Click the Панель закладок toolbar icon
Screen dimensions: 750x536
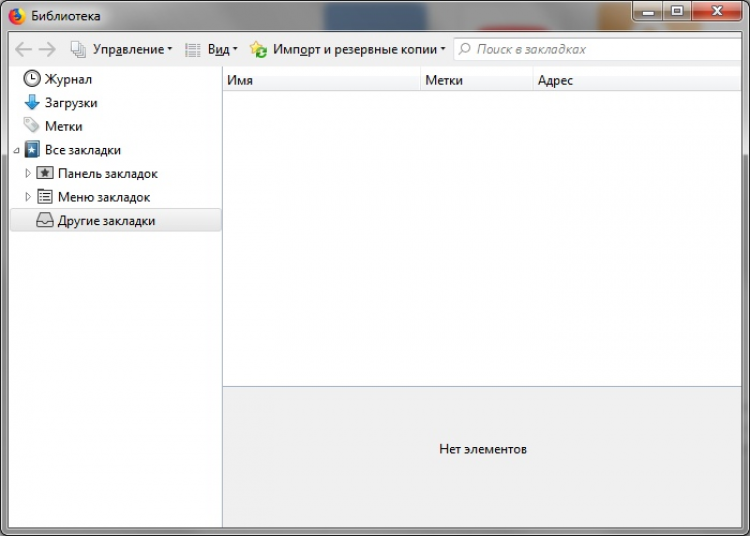[45, 173]
